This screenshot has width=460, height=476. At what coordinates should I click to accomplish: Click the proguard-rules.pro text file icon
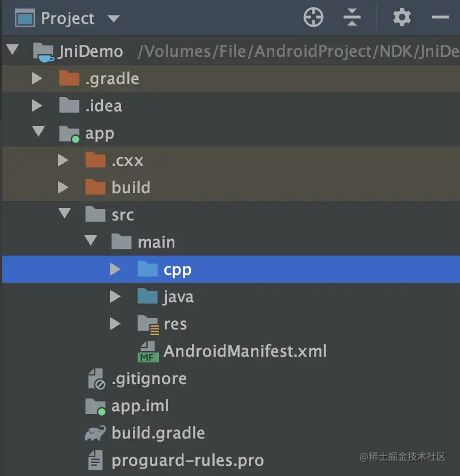pos(95,460)
